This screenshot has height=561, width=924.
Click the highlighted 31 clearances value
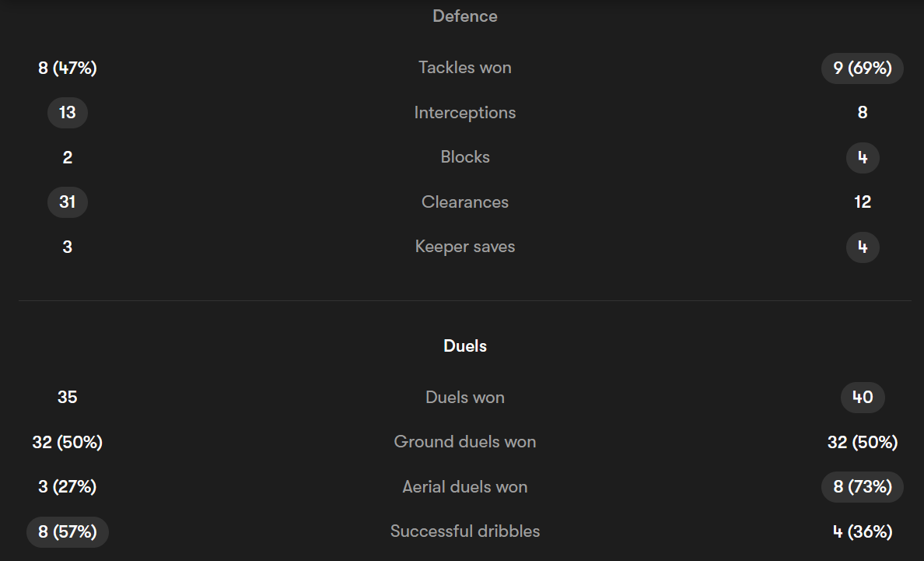tap(67, 202)
